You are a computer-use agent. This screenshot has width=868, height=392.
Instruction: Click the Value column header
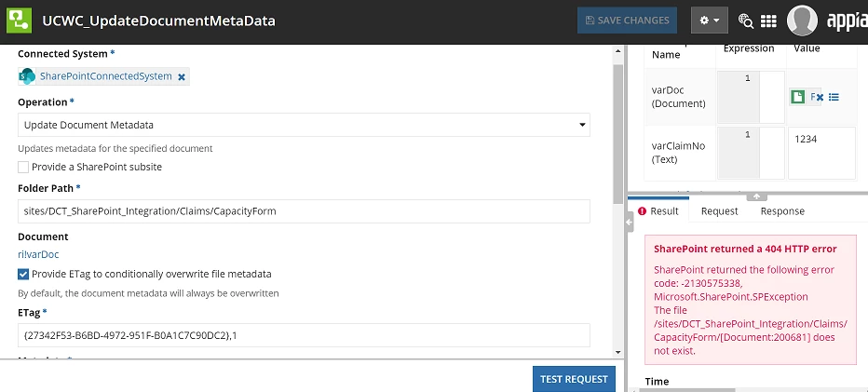point(807,48)
